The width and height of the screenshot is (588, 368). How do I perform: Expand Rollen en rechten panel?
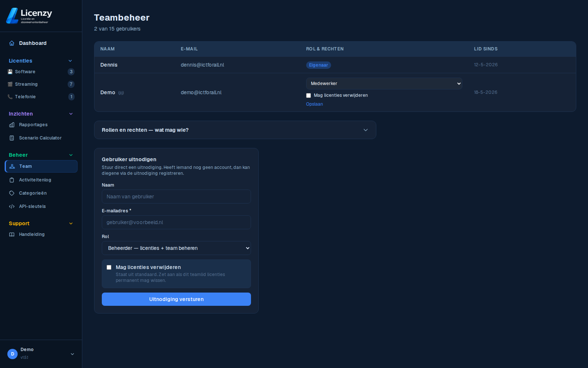click(235, 130)
